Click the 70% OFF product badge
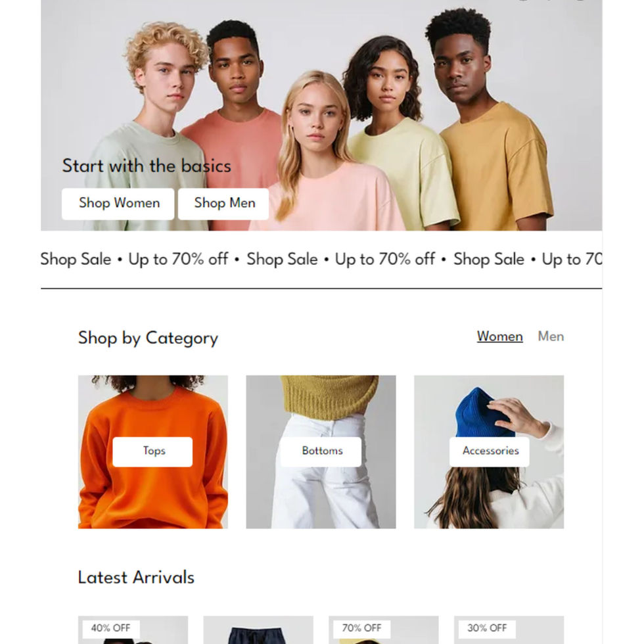Image resolution: width=644 pixels, height=644 pixels. 362,628
